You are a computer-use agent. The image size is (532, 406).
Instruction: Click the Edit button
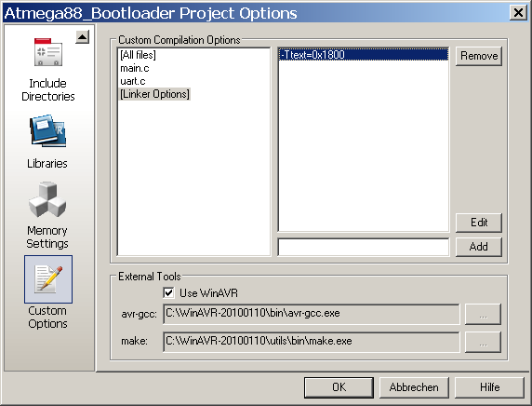479,223
